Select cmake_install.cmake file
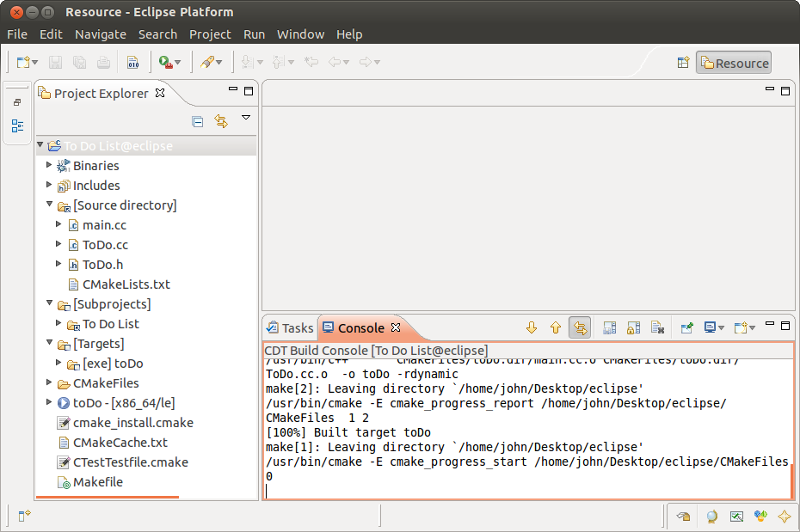 133,423
